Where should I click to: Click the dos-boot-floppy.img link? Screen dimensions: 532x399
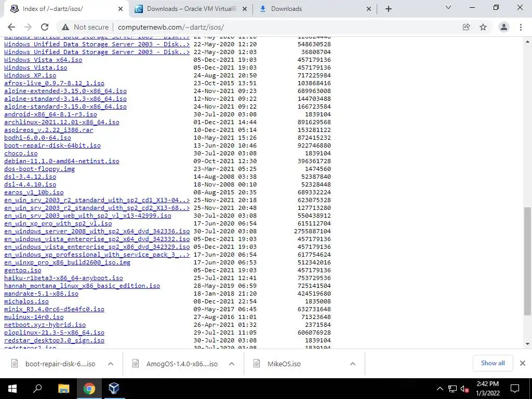tap(39, 169)
